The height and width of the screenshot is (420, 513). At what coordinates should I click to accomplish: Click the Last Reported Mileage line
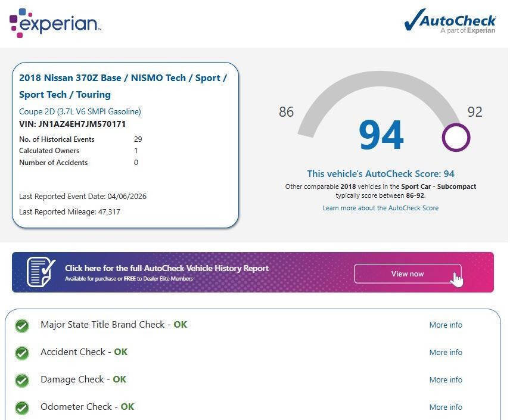69,211
